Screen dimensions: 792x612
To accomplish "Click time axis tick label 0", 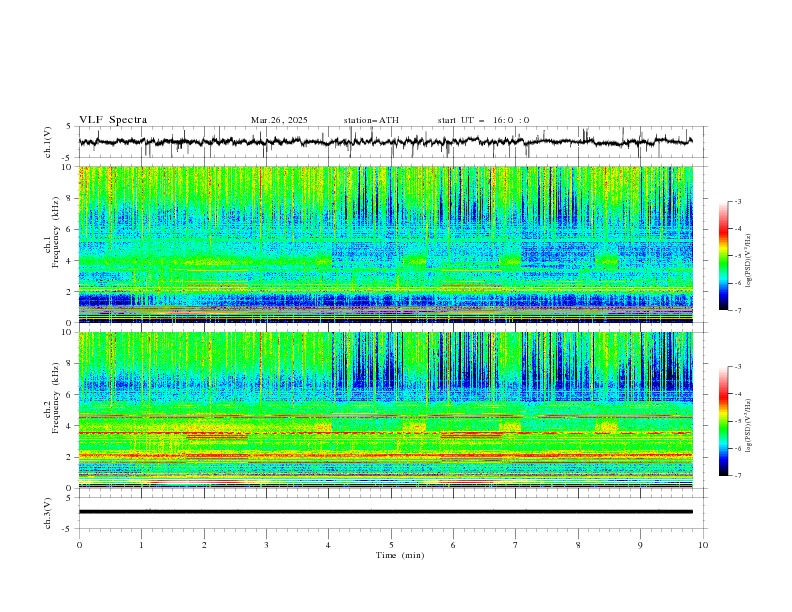I will tap(79, 545).
